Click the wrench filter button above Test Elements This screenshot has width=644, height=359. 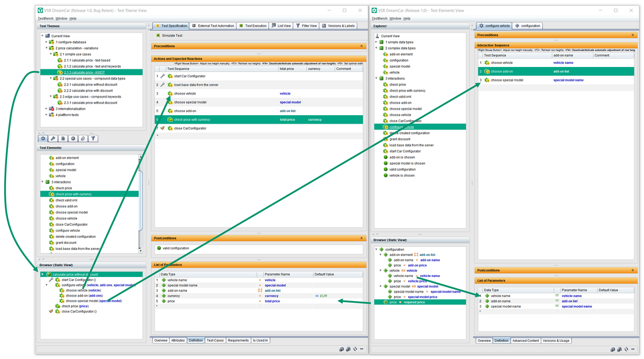[x=53, y=138]
